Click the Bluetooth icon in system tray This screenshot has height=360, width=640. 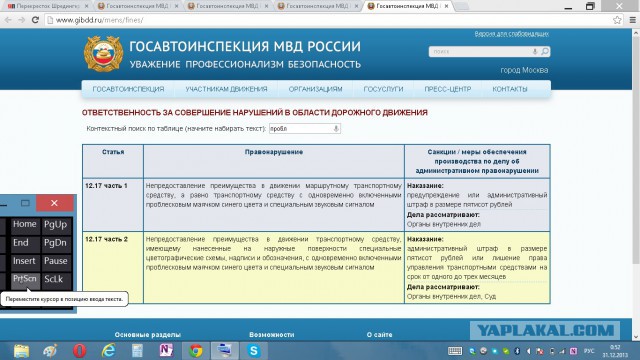pos(517,351)
